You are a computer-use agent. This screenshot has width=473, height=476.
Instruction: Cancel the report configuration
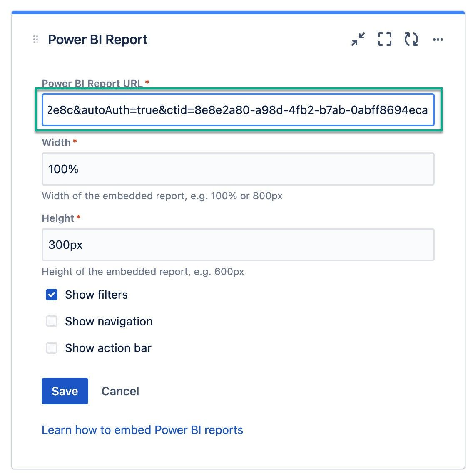pyautogui.click(x=120, y=391)
